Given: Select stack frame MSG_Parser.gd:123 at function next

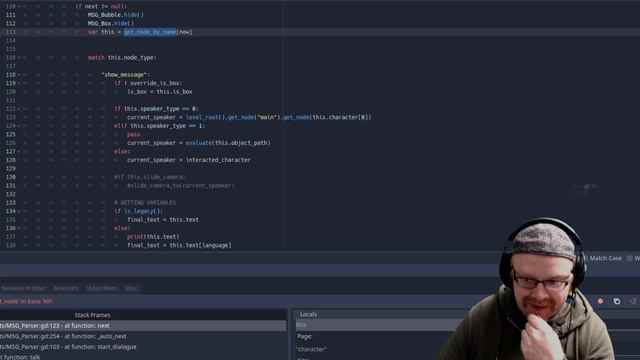Looking at the screenshot, I should tap(143, 326).
